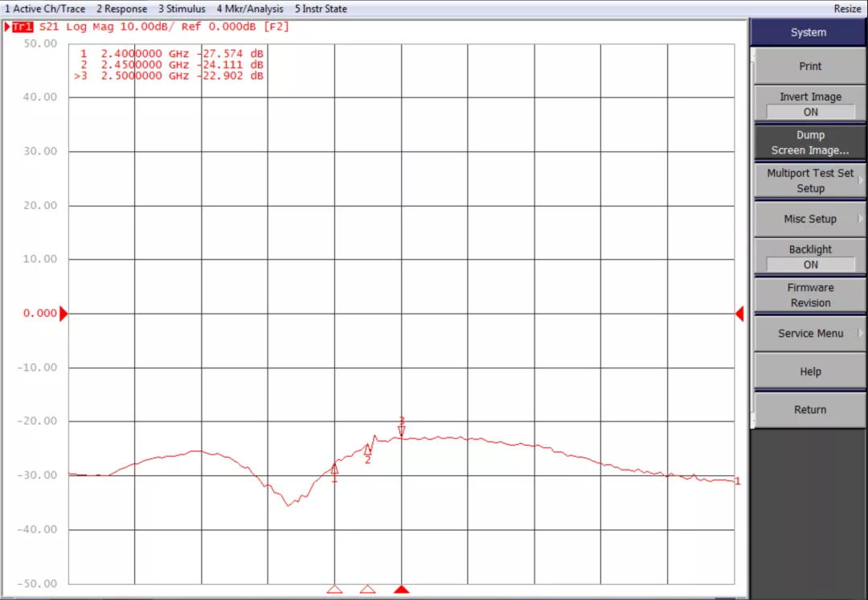Click the hollow marker 2 triangle on frequency axis
Screen dimensions: 868x600
pos(367,590)
